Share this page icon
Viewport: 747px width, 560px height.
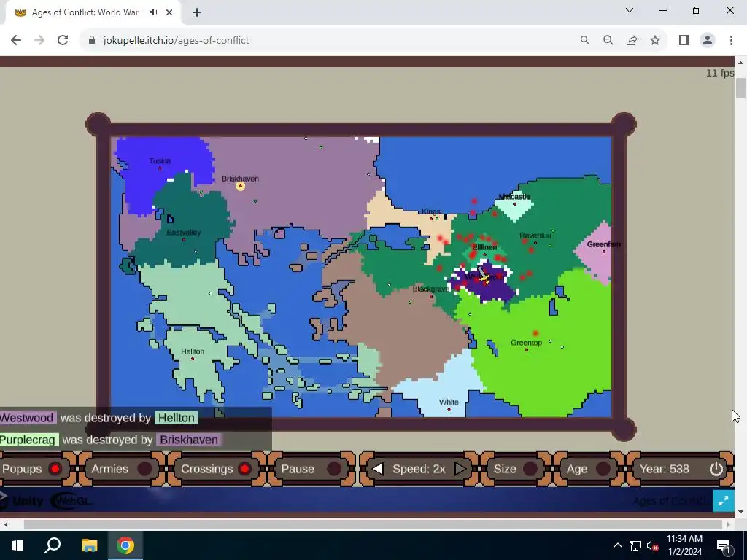click(x=632, y=41)
